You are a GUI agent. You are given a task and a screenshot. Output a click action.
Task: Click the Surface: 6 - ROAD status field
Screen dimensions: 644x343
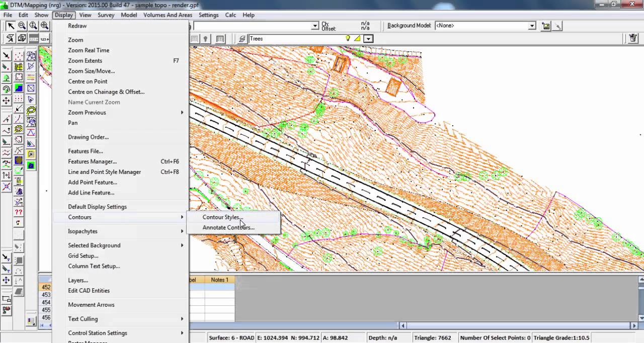(231, 338)
